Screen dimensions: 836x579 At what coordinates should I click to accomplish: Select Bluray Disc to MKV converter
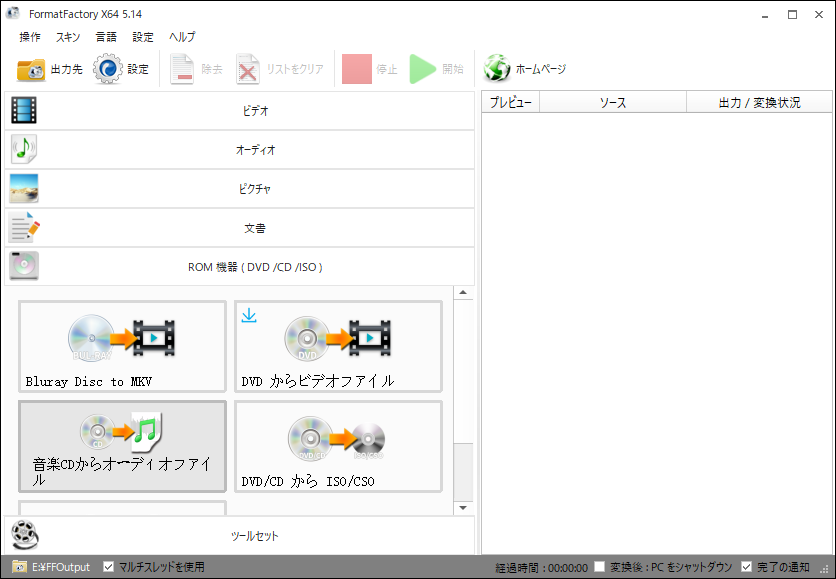[x=122, y=346]
